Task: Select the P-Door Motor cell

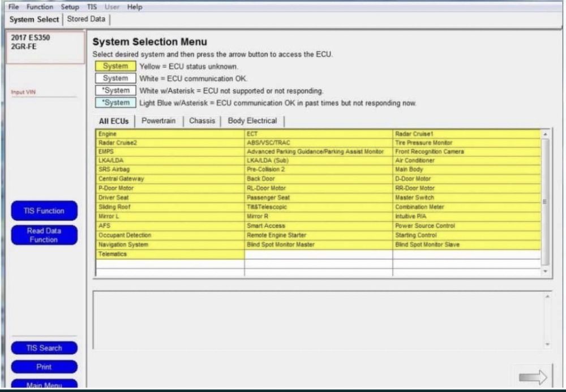Action: (x=170, y=188)
